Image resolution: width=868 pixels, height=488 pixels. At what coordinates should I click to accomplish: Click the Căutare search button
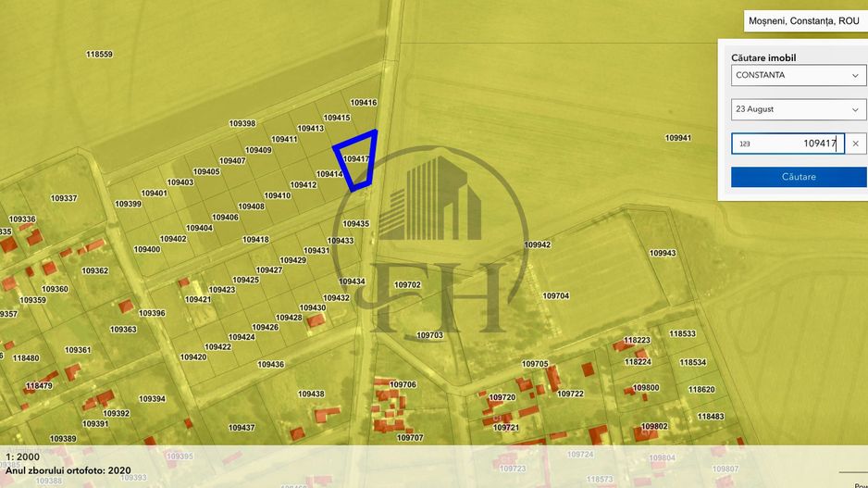pyautogui.click(x=798, y=177)
